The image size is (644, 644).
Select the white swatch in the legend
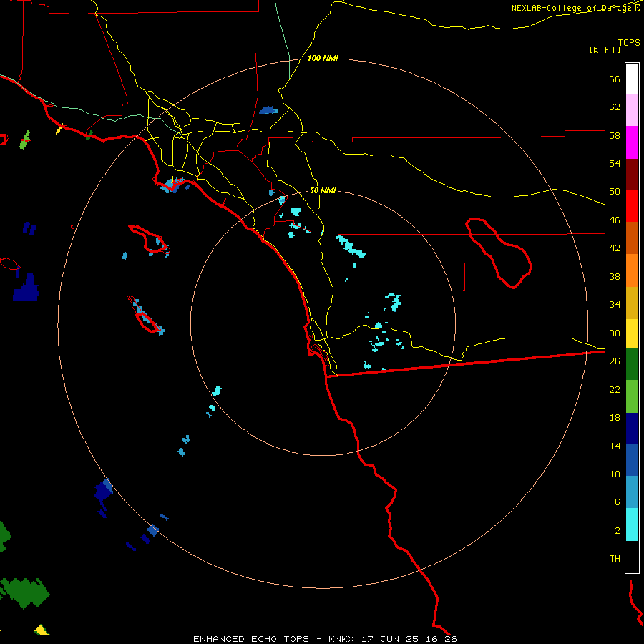tap(632, 79)
